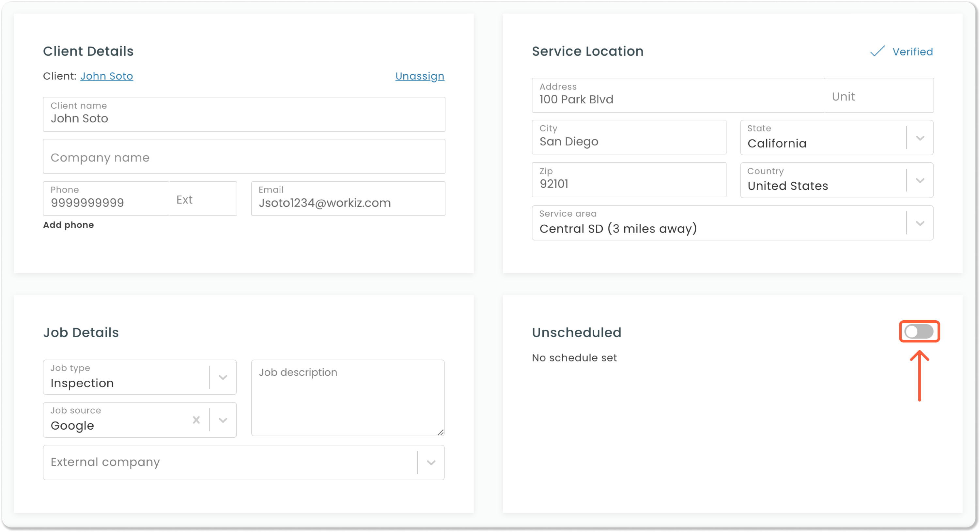Screen dimensions: 980x532
Task: Expand the Country dropdown arrow
Action: (920, 180)
